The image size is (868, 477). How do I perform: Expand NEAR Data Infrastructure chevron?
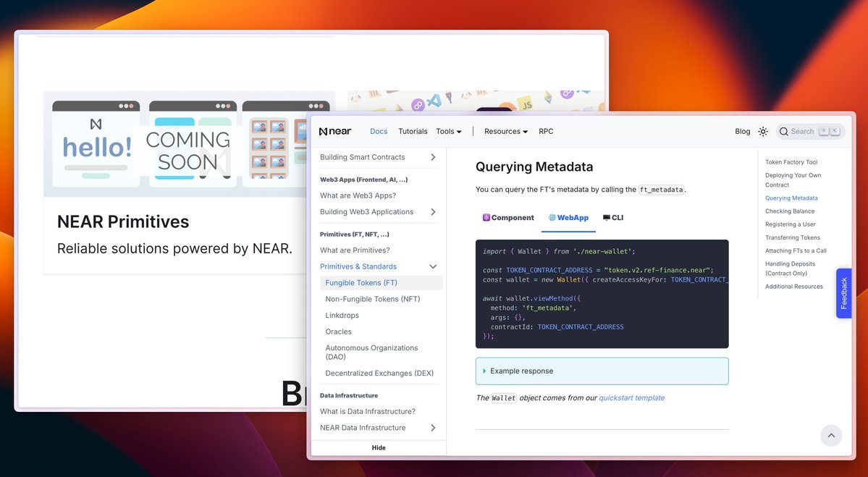click(433, 428)
